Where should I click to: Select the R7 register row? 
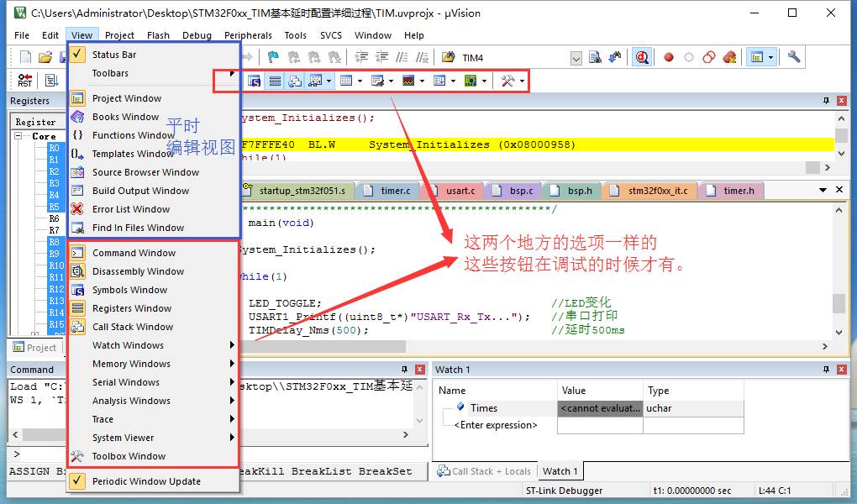tap(54, 230)
